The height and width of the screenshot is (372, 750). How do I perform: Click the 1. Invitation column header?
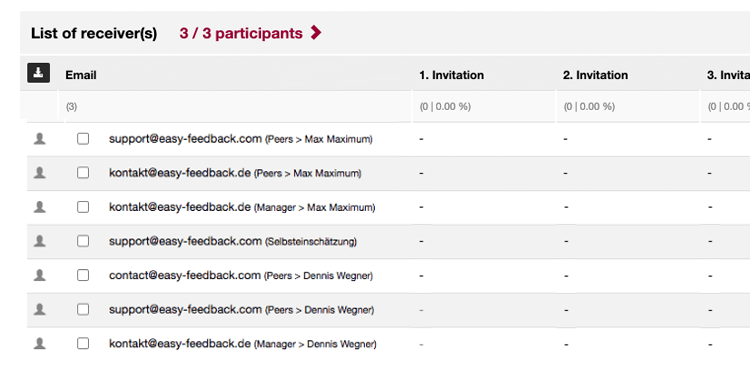[452, 75]
